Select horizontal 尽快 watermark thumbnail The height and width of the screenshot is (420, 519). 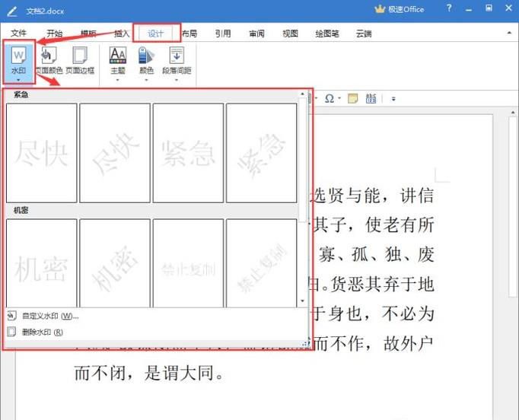[42, 153]
